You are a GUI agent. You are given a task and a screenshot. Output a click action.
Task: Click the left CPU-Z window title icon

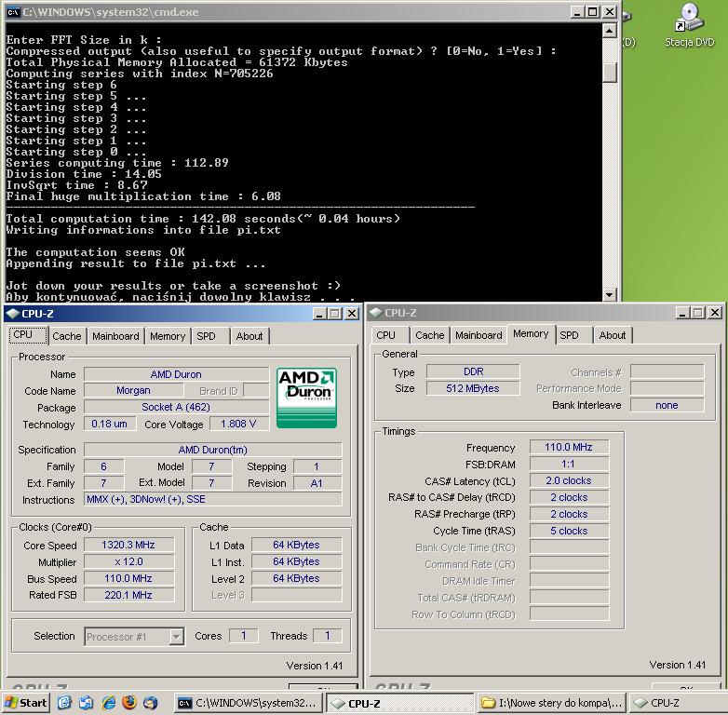click(x=13, y=314)
